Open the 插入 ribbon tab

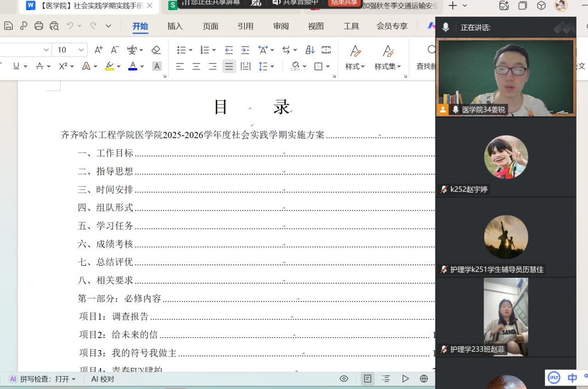coord(175,26)
